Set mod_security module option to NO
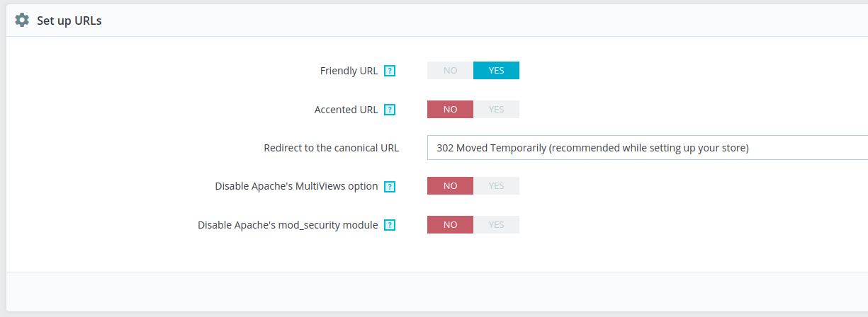The width and height of the screenshot is (868, 317). (x=450, y=225)
